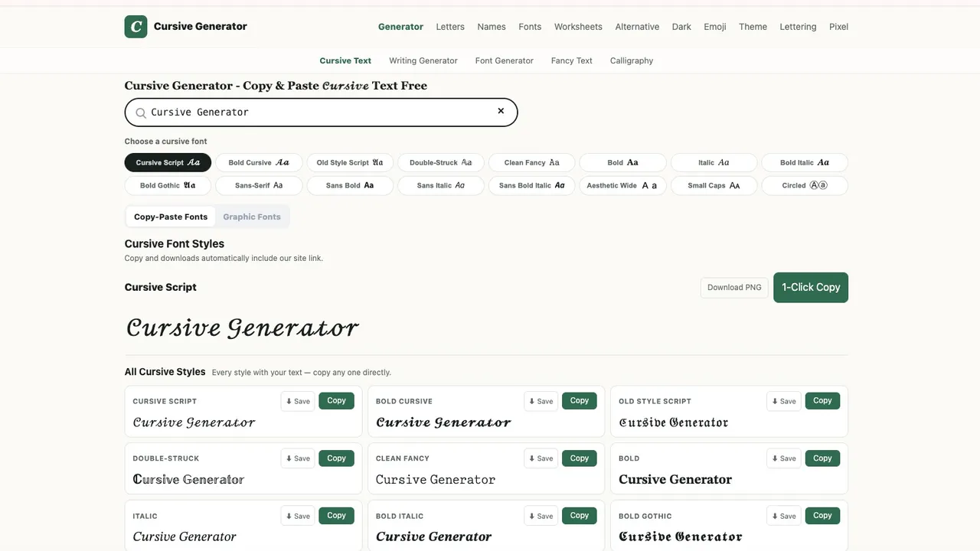Open the Pixel navigation link
The width and height of the screenshot is (980, 551).
(x=838, y=27)
